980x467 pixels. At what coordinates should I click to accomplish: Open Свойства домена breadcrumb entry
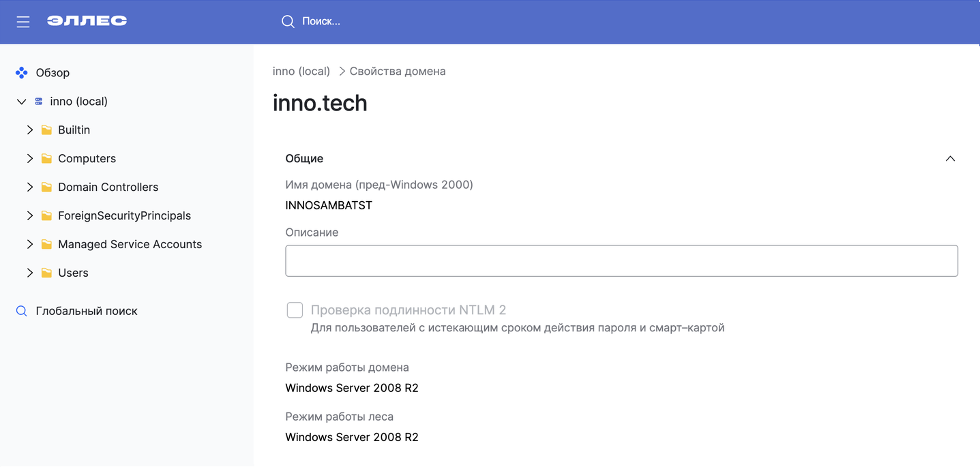pos(398,71)
